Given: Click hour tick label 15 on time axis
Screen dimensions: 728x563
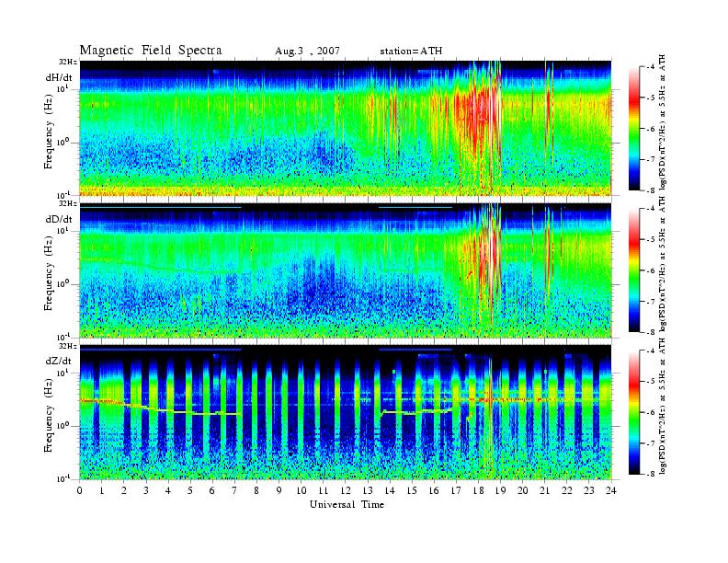Looking at the screenshot, I should tap(412, 490).
